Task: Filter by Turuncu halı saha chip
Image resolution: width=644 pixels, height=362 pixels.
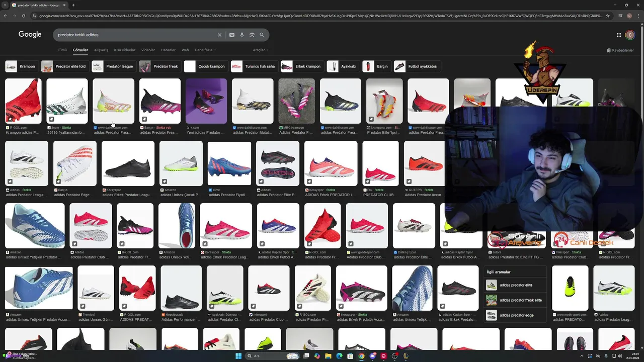Action: point(254,66)
